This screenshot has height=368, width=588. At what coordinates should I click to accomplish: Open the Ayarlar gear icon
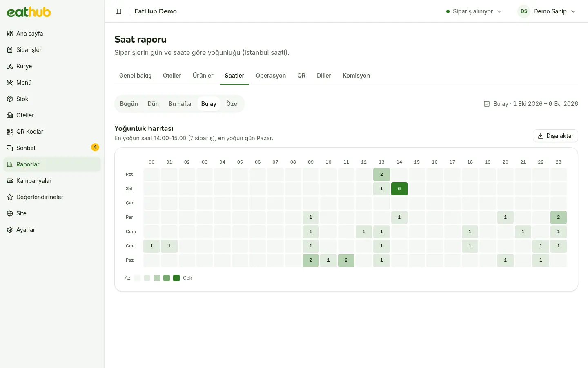10,230
